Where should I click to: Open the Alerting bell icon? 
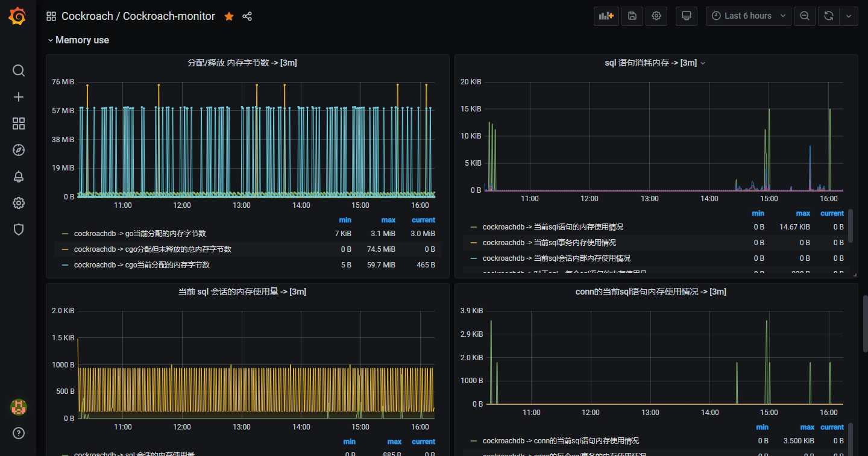tap(19, 176)
